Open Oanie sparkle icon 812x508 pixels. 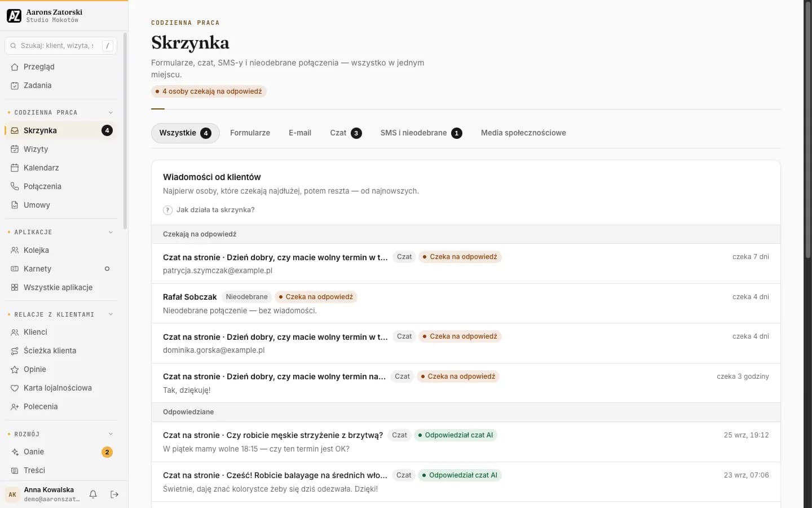(15, 452)
